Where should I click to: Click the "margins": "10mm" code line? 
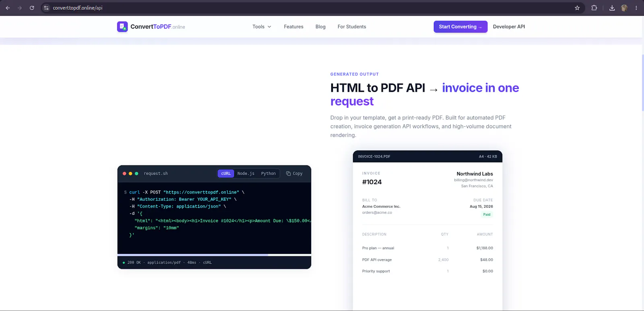point(157,228)
